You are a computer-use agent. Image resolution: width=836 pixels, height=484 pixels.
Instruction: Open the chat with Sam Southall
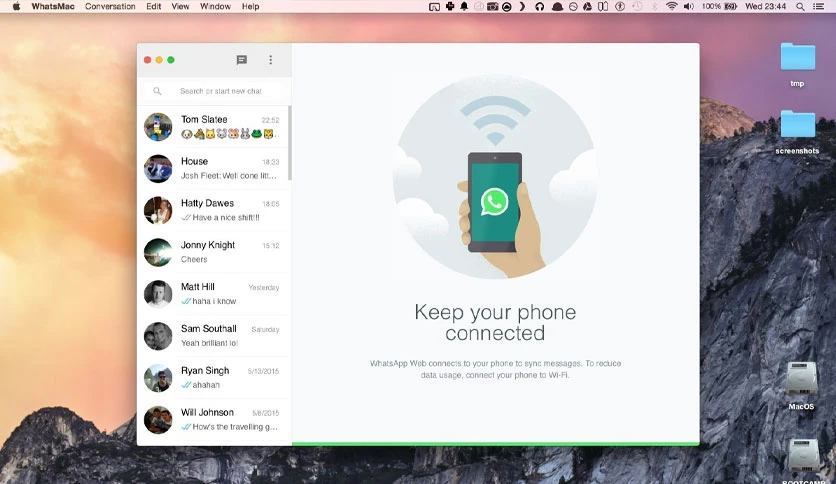[213, 336]
